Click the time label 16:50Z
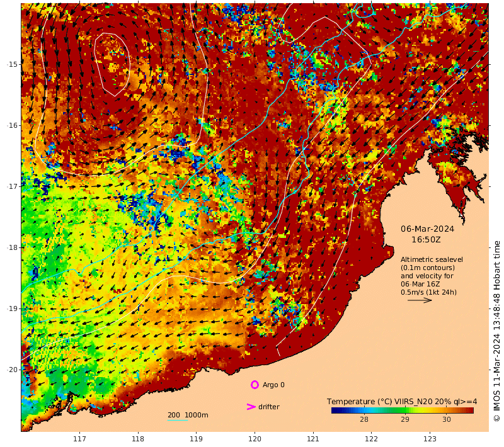The height and width of the screenshot is (447, 504). pyautogui.click(x=426, y=240)
